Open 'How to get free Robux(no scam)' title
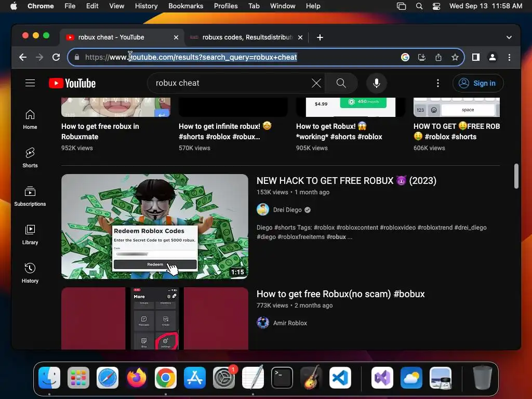The height and width of the screenshot is (399, 532). 341,294
